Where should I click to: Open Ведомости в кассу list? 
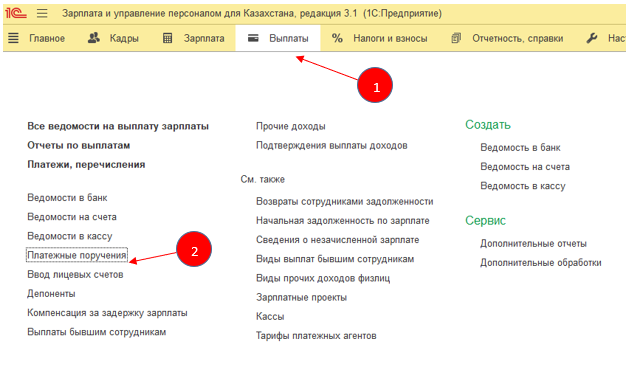tap(70, 236)
